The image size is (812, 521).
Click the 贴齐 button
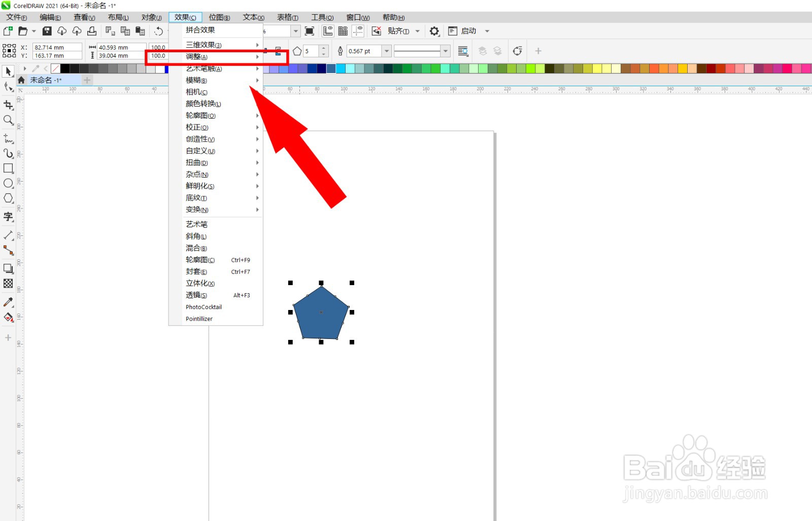point(398,31)
